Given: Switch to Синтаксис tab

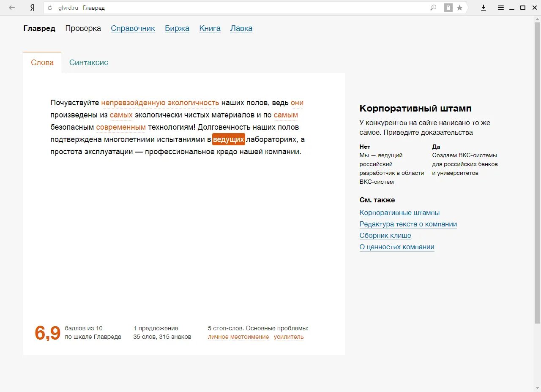Looking at the screenshot, I should point(89,63).
